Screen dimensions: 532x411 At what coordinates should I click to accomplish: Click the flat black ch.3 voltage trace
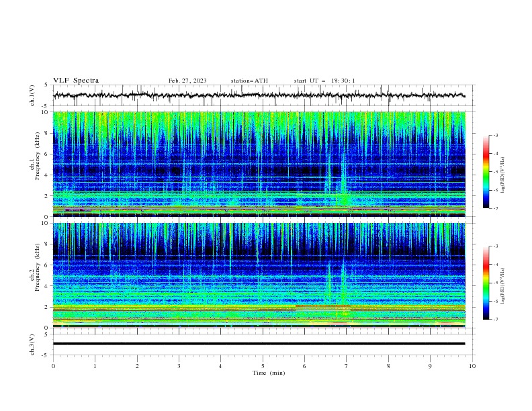[x=259, y=344]
